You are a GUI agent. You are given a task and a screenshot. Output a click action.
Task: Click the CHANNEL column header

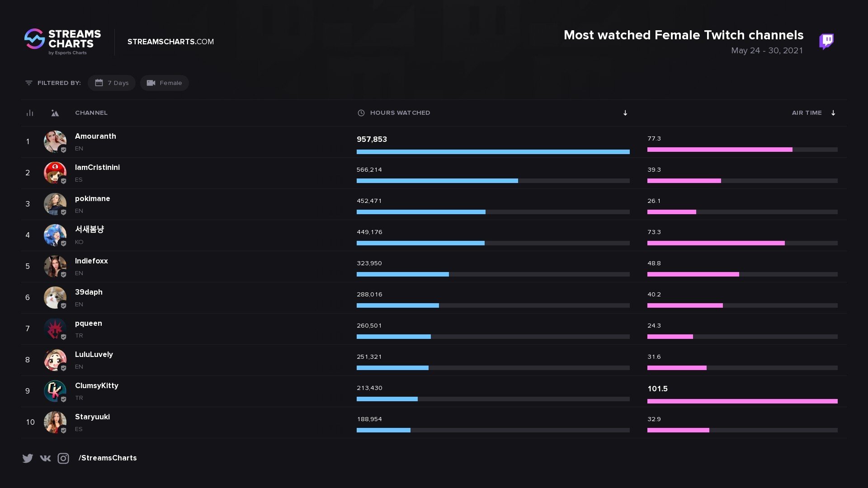click(x=91, y=113)
